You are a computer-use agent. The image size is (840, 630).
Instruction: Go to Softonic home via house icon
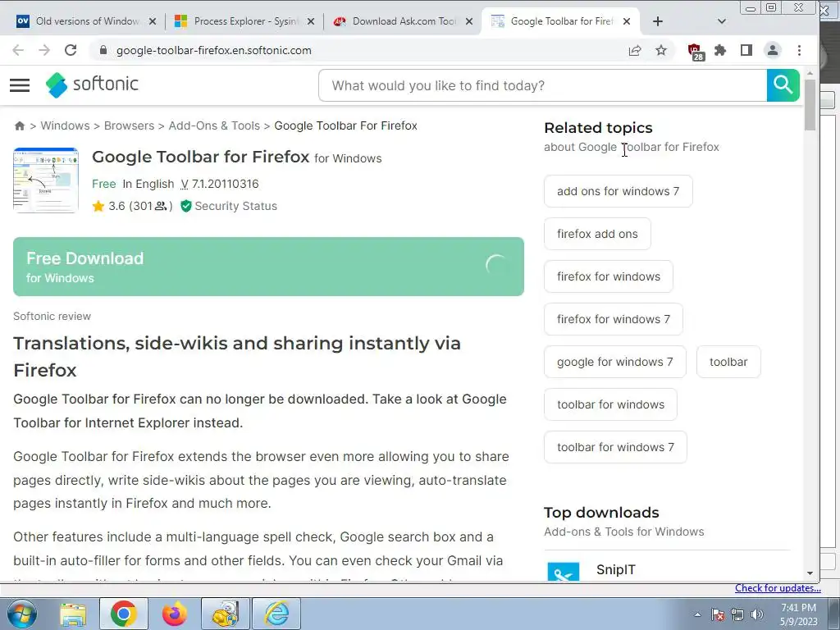20,126
